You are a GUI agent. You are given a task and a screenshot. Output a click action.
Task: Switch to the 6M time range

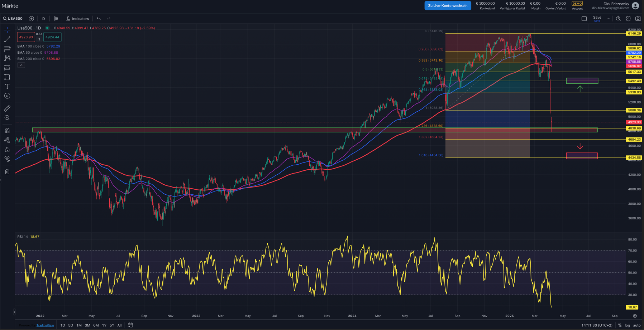tap(96, 325)
